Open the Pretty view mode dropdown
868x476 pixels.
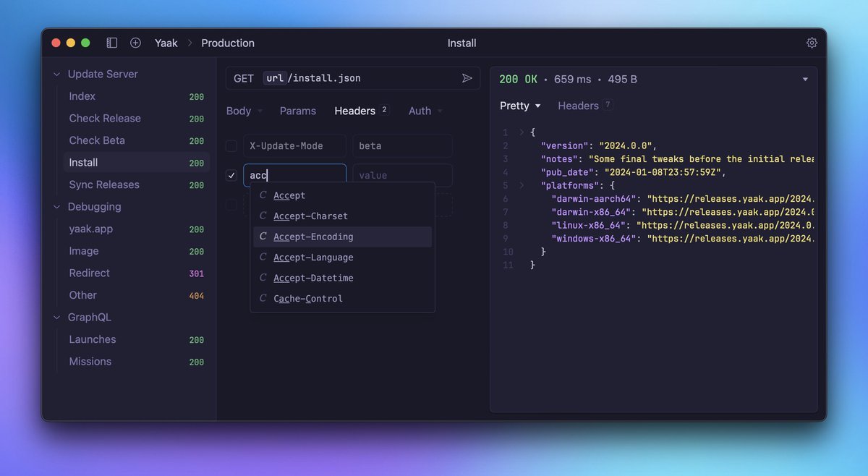(520, 106)
